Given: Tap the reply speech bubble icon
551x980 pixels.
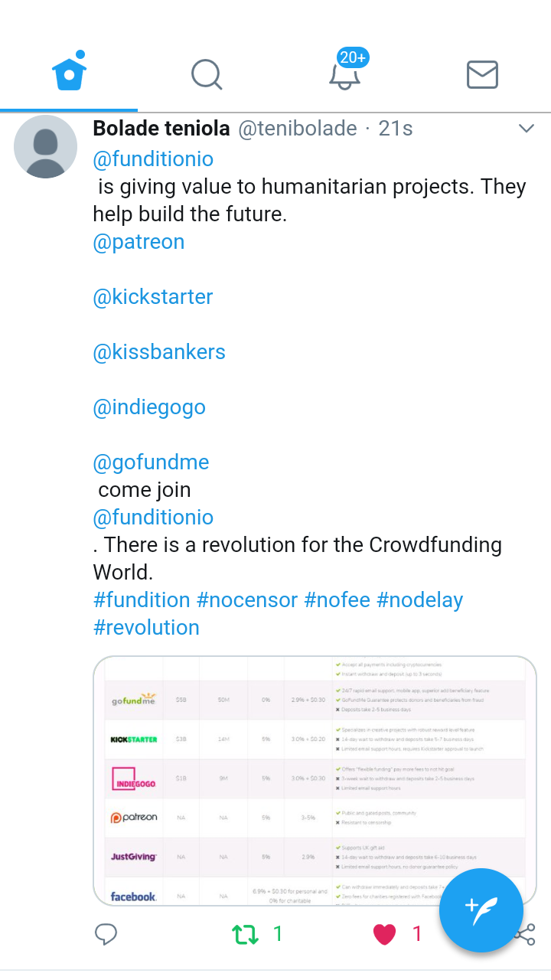Looking at the screenshot, I should (x=106, y=934).
